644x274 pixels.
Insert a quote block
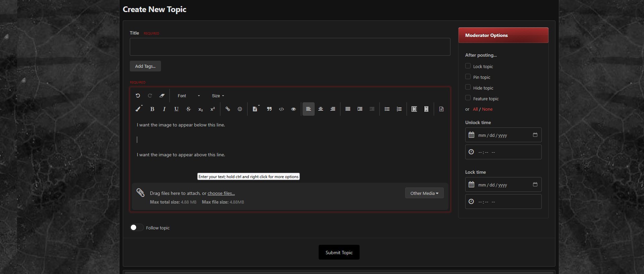(269, 109)
